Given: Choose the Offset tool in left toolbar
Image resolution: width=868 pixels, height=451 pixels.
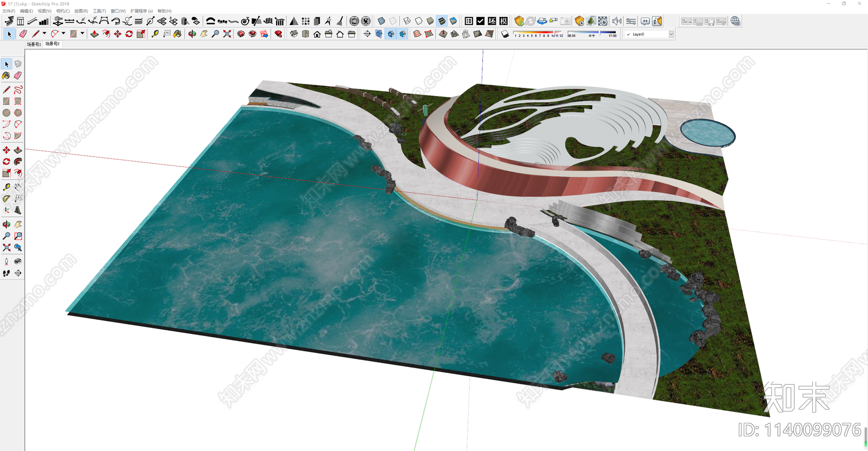Looking at the screenshot, I should (x=18, y=173).
